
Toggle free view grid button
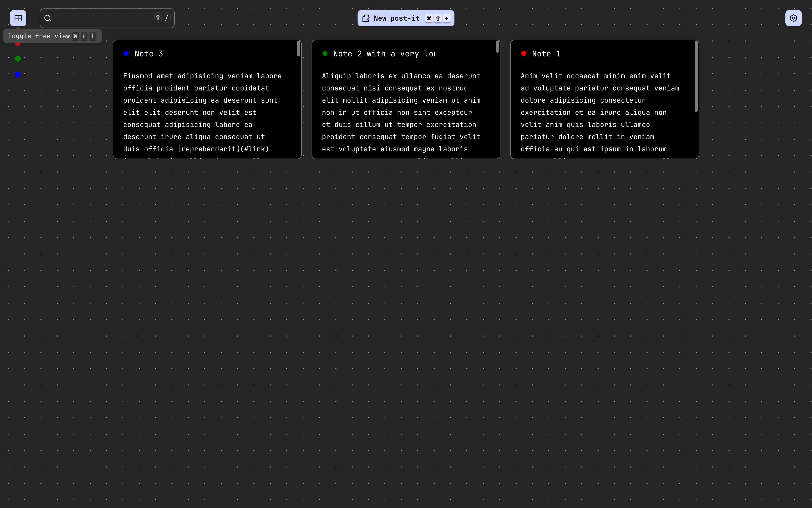[18, 18]
